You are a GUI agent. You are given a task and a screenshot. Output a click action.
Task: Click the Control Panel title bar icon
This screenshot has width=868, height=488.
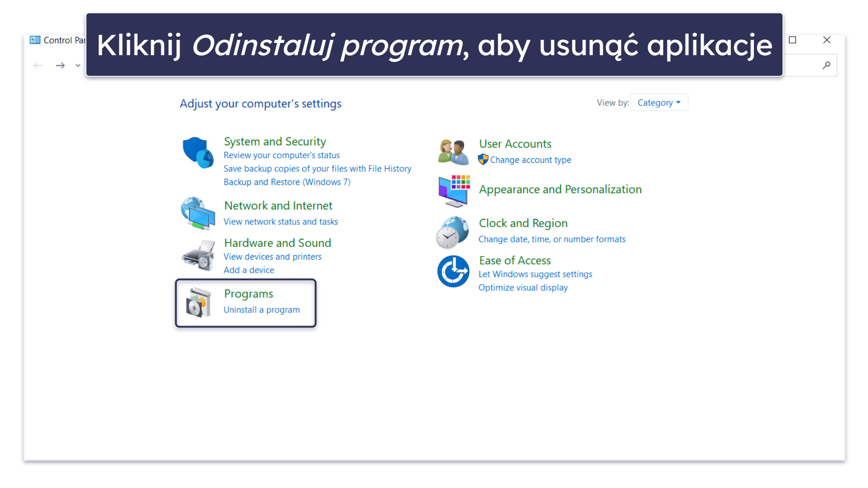click(35, 40)
